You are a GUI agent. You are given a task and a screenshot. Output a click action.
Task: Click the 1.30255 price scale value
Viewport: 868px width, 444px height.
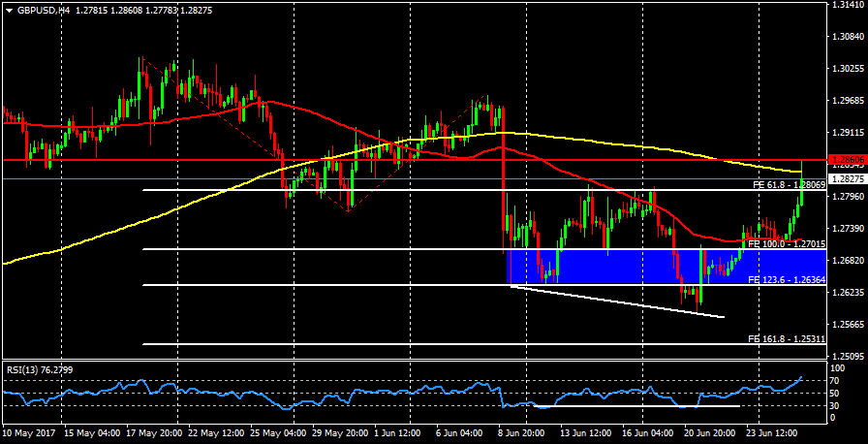click(x=848, y=68)
